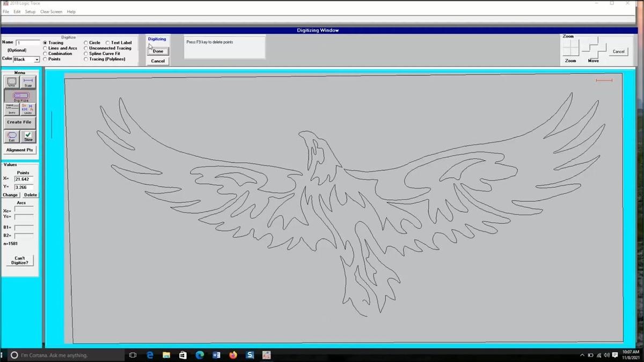
Task: Open the Color dropdown showing Black
Action: (x=26, y=60)
